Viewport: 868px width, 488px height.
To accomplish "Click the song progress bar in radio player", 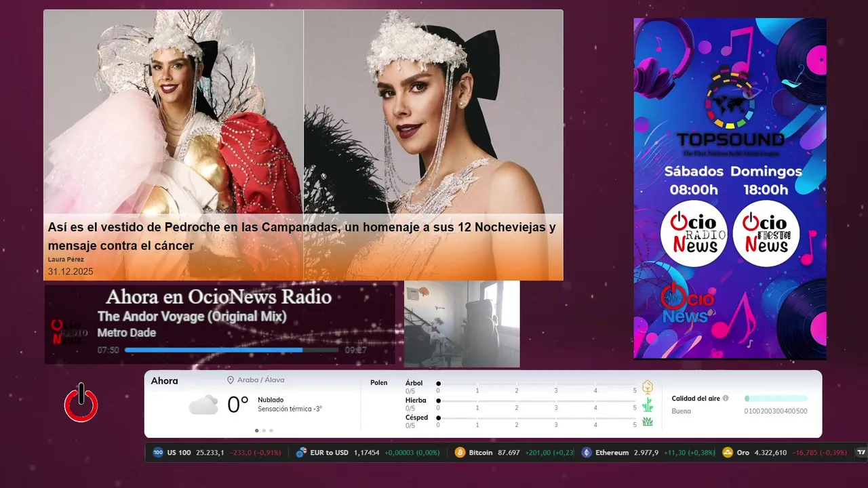I will 231,350.
